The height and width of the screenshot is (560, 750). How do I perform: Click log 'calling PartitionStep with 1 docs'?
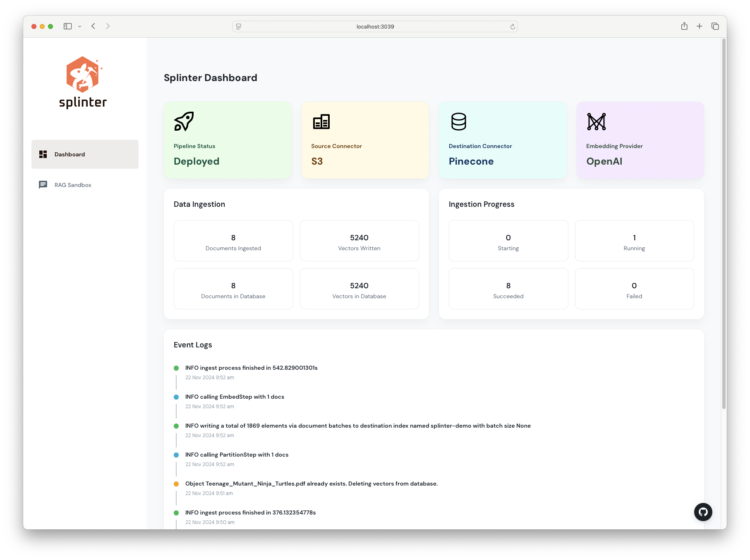tap(237, 455)
